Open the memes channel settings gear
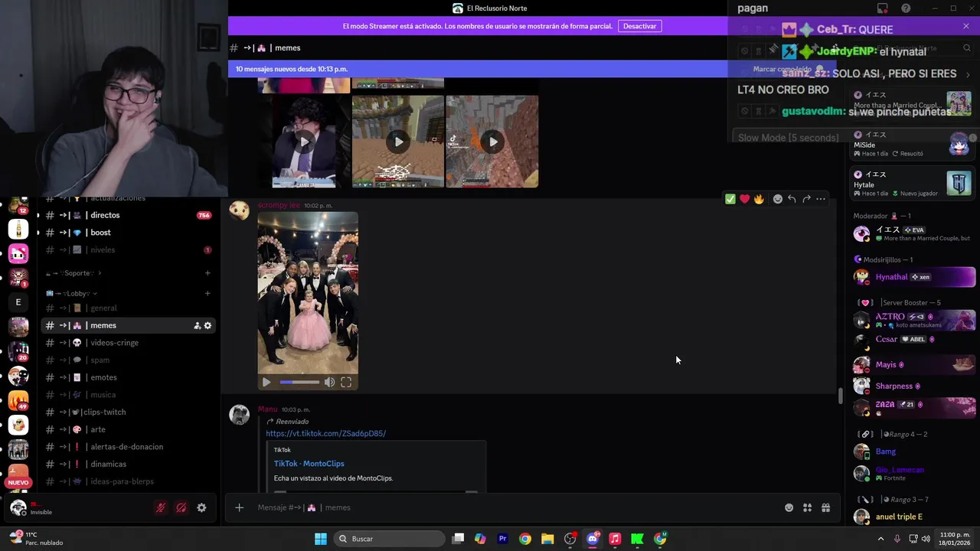This screenshot has height=551, width=980. pos(207,326)
